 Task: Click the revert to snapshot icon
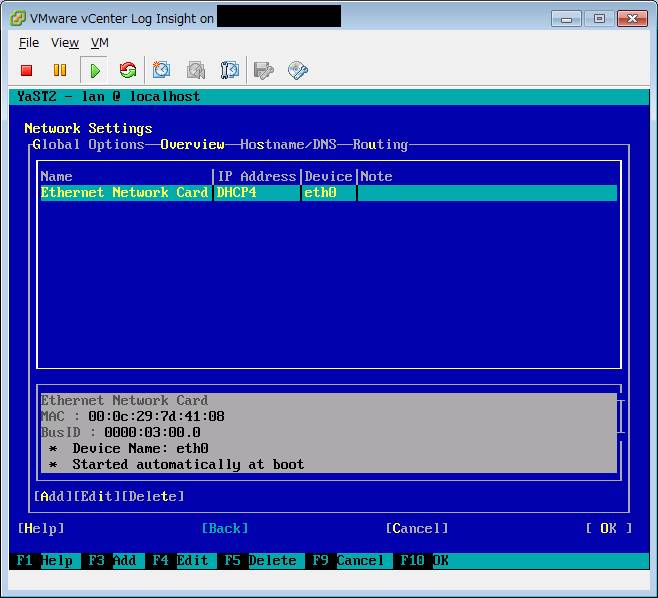pyautogui.click(x=196, y=70)
